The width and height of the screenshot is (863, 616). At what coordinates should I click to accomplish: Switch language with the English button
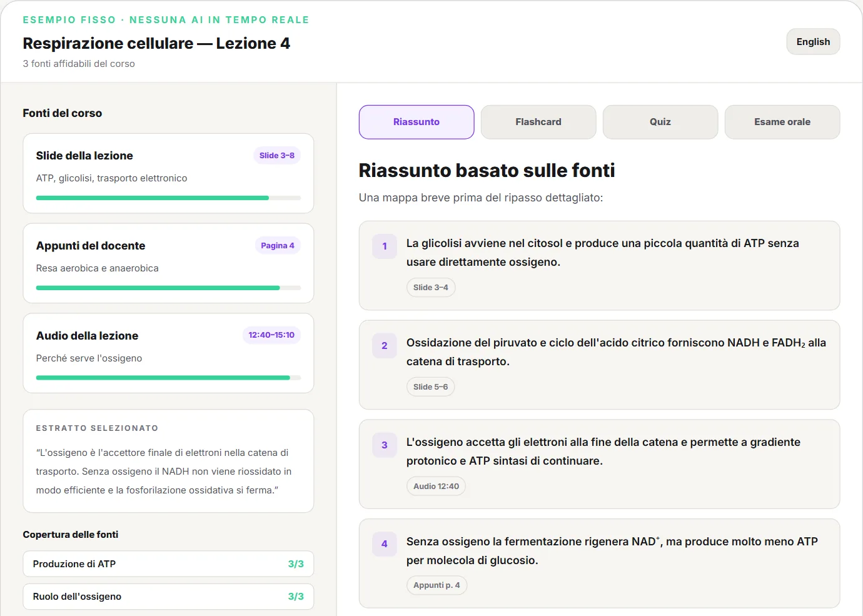click(x=813, y=42)
